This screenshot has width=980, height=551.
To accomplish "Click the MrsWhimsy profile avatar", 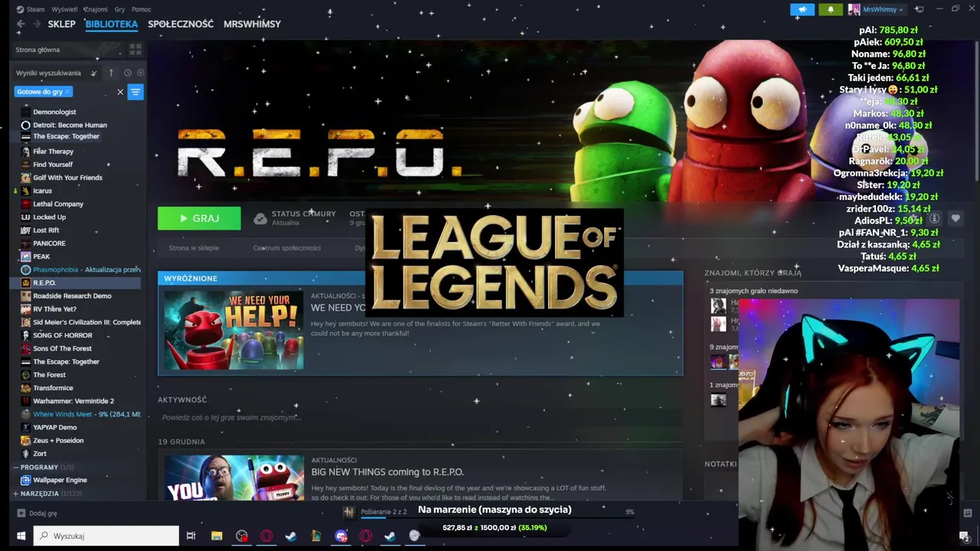I will 854,9.
